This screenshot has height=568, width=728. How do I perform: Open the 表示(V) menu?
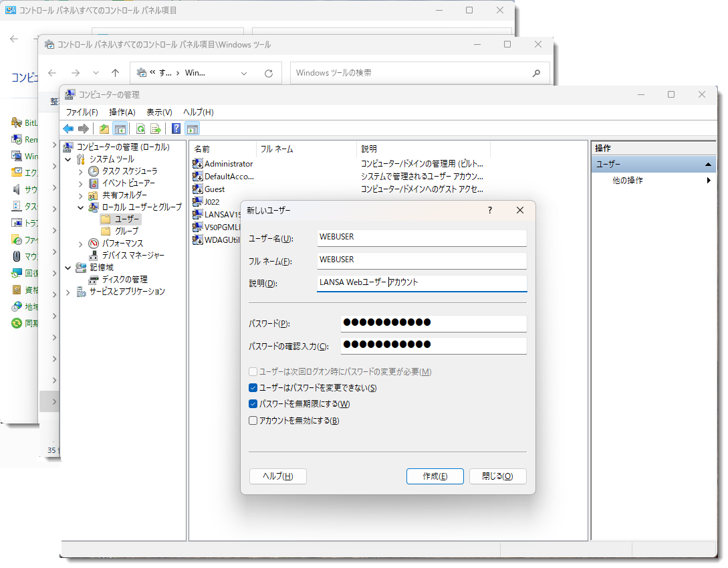pos(159,112)
